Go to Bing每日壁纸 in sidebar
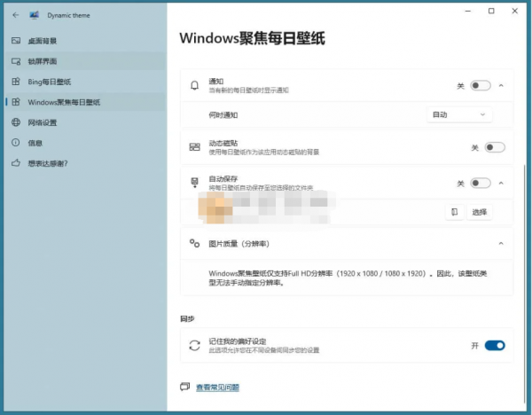532x415 pixels. (49, 82)
